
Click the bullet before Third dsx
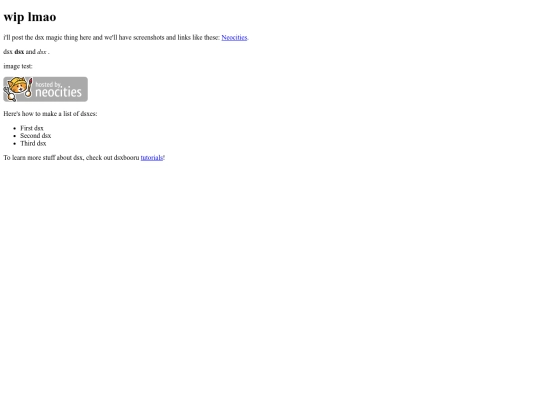click(14, 144)
